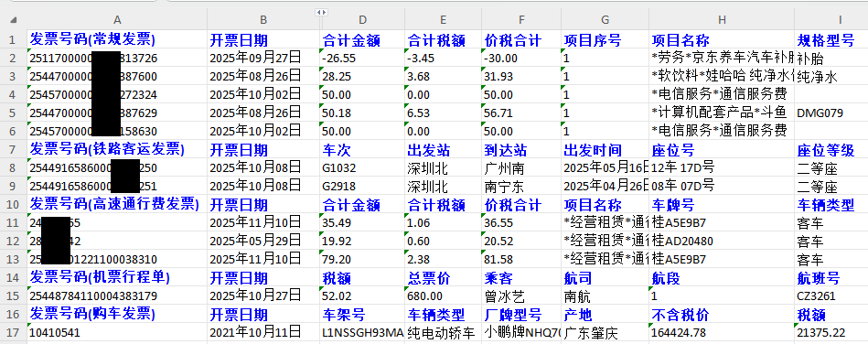Select row 14 header
The image size is (868, 344).
(14, 277)
